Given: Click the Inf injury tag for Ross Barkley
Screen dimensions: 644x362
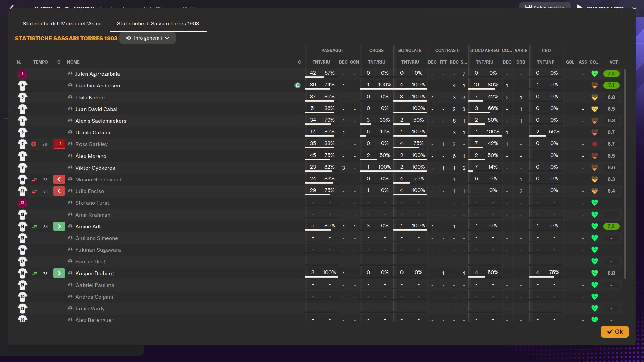Looking at the screenshot, I should 59,144.
